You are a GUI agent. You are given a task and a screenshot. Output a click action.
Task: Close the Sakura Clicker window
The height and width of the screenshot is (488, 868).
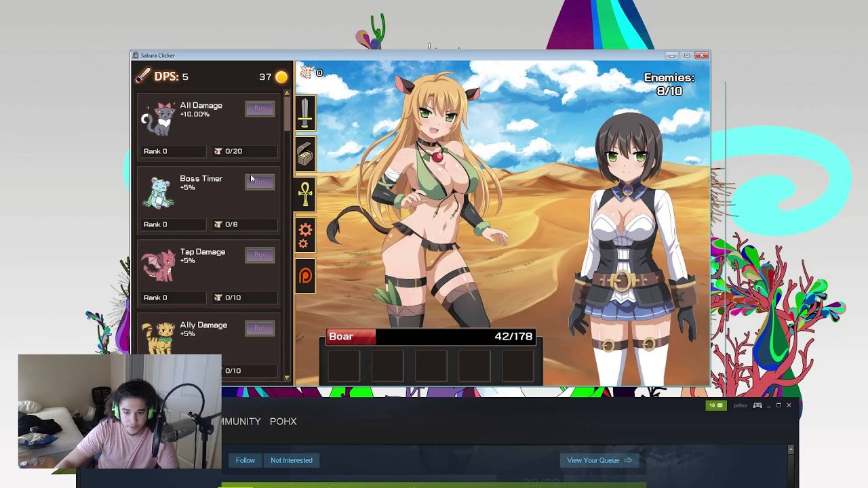[703, 56]
